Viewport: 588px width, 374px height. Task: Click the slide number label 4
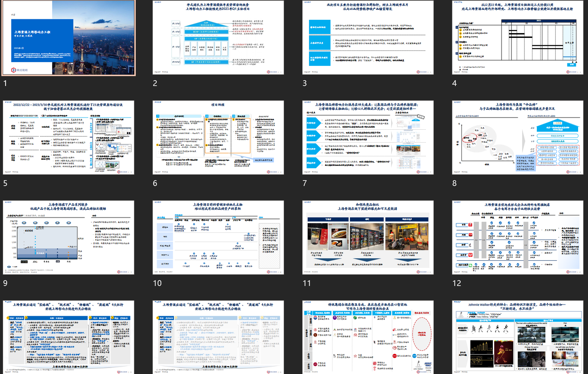click(x=455, y=83)
